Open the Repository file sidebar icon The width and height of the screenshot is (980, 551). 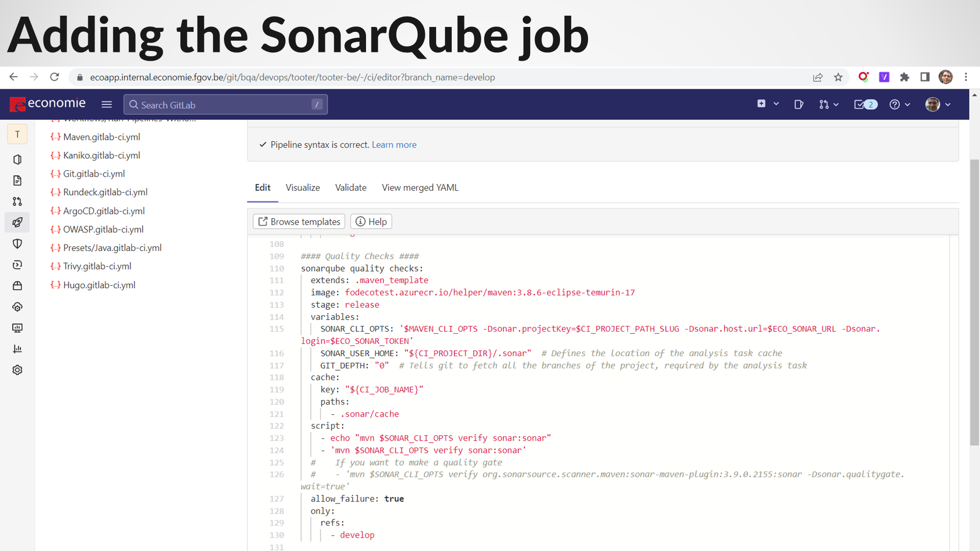pos(18,181)
